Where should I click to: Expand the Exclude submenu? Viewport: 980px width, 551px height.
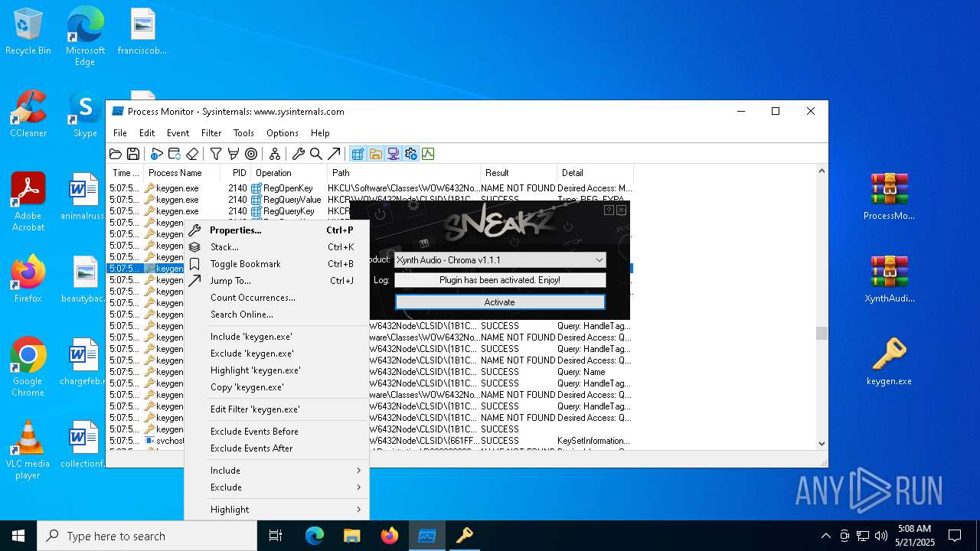click(276, 487)
